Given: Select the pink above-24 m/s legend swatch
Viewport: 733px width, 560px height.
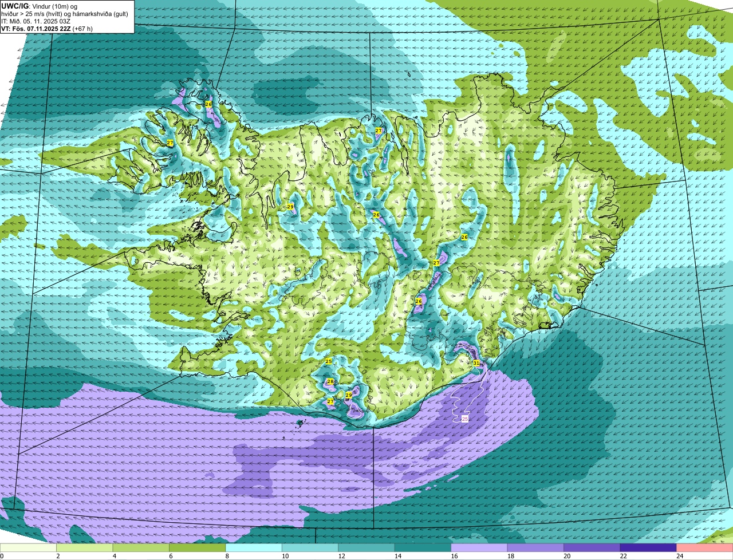Looking at the screenshot, I should (705, 547).
